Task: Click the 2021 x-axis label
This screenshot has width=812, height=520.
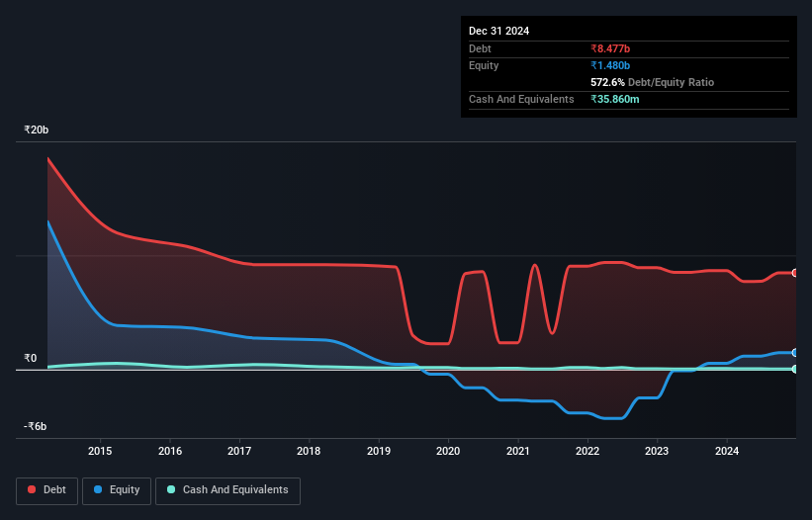Action: pyautogui.click(x=518, y=451)
